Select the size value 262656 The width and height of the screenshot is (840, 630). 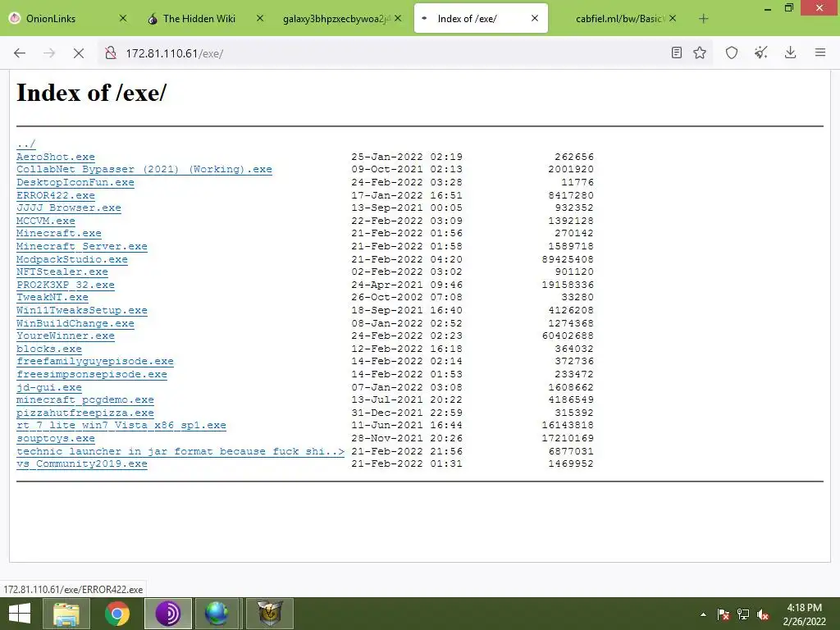[x=573, y=157]
